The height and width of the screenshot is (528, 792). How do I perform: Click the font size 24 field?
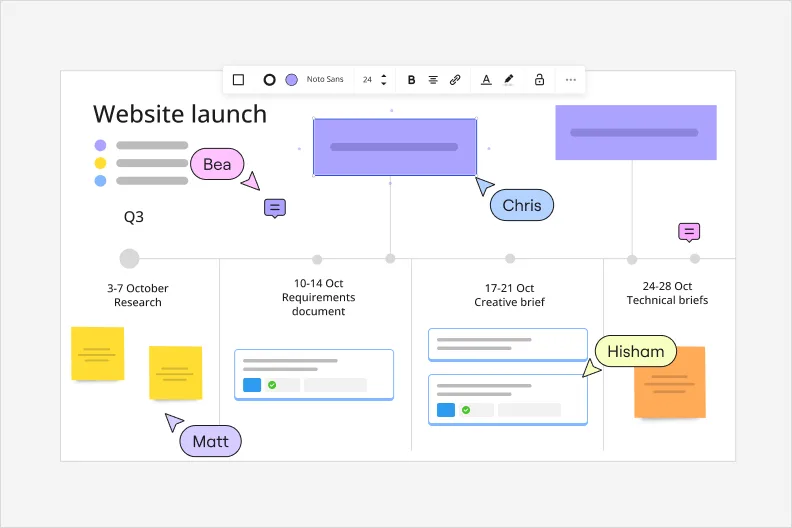[x=367, y=80]
